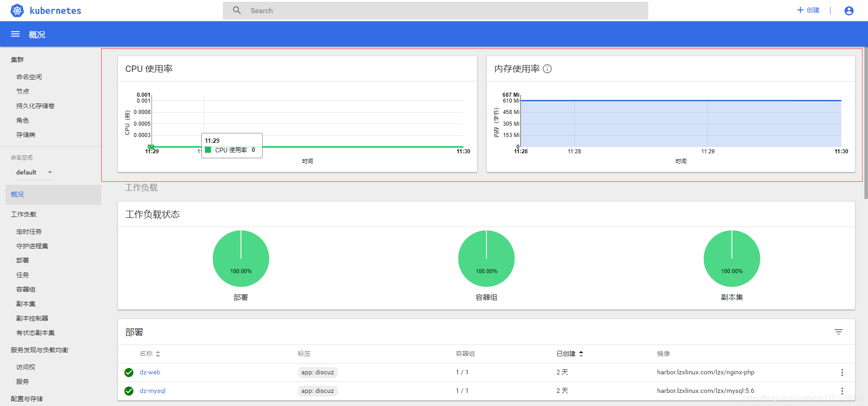
Task: Go to 容器组 in the sidebar
Action: (26, 289)
